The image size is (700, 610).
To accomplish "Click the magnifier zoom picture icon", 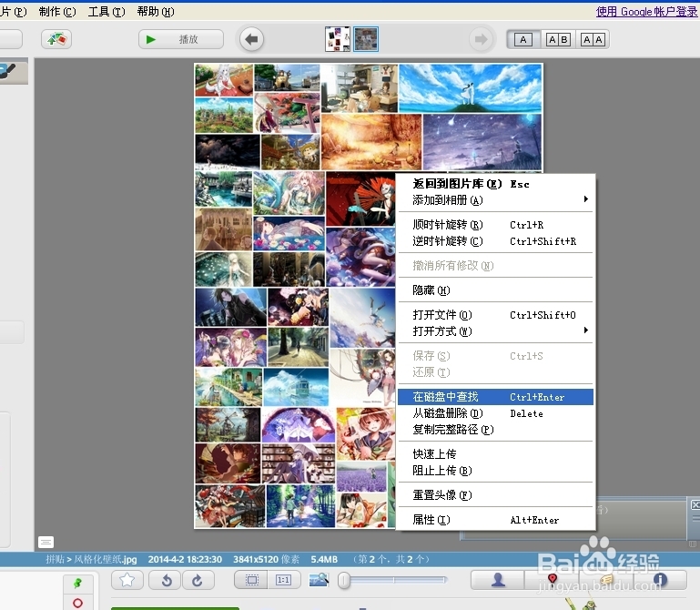I will pos(319,580).
